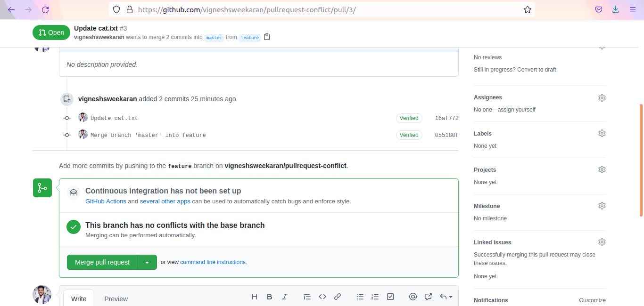The width and height of the screenshot is (644, 306).
Task: Insert a bulleted list in the comment
Action: click(x=360, y=297)
